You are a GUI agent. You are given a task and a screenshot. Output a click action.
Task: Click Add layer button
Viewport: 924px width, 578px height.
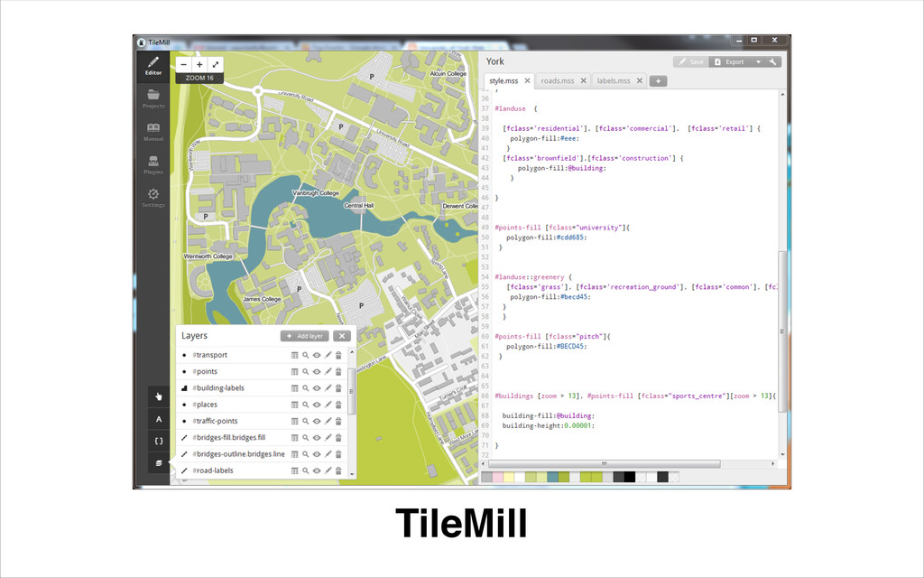point(305,336)
